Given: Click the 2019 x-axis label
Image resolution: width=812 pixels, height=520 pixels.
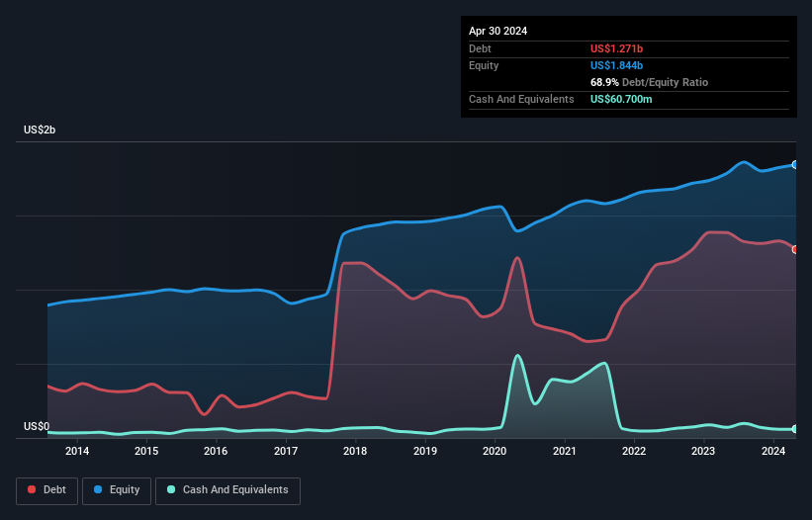Looking at the screenshot, I should (425, 451).
